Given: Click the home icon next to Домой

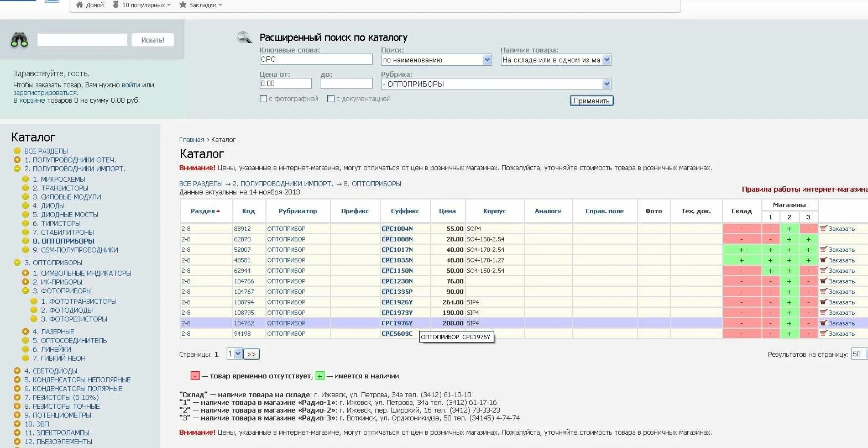Looking at the screenshot, I should point(80,4).
